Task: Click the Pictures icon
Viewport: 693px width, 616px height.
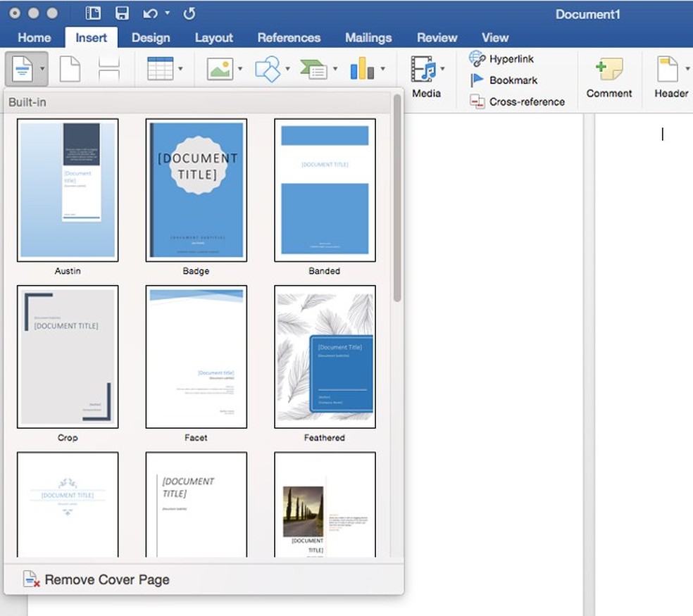Action: (220, 69)
